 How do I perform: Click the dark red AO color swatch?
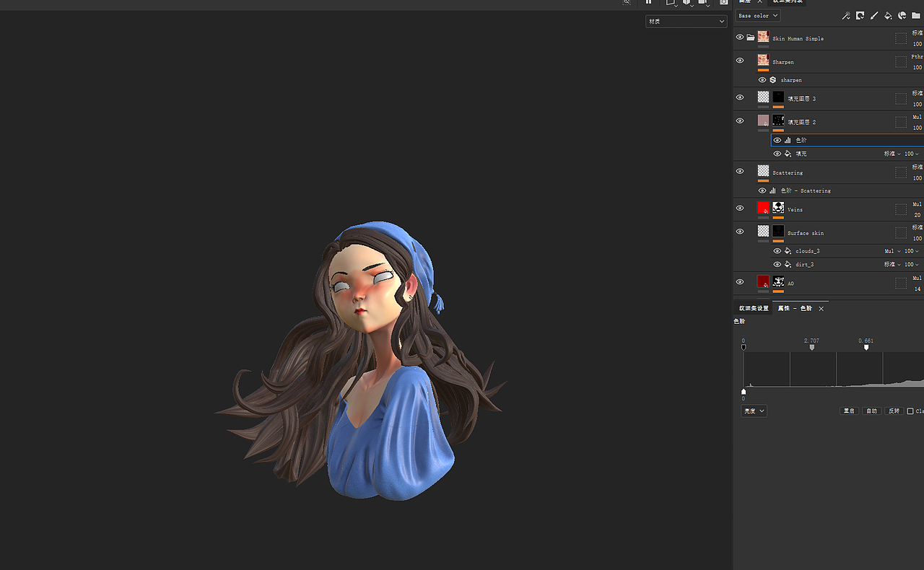tap(763, 281)
